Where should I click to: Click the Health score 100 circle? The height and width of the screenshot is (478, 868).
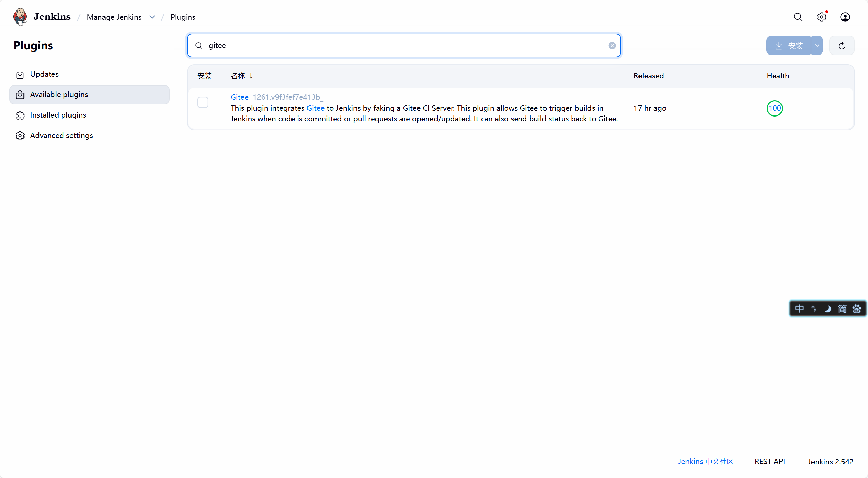(774, 108)
